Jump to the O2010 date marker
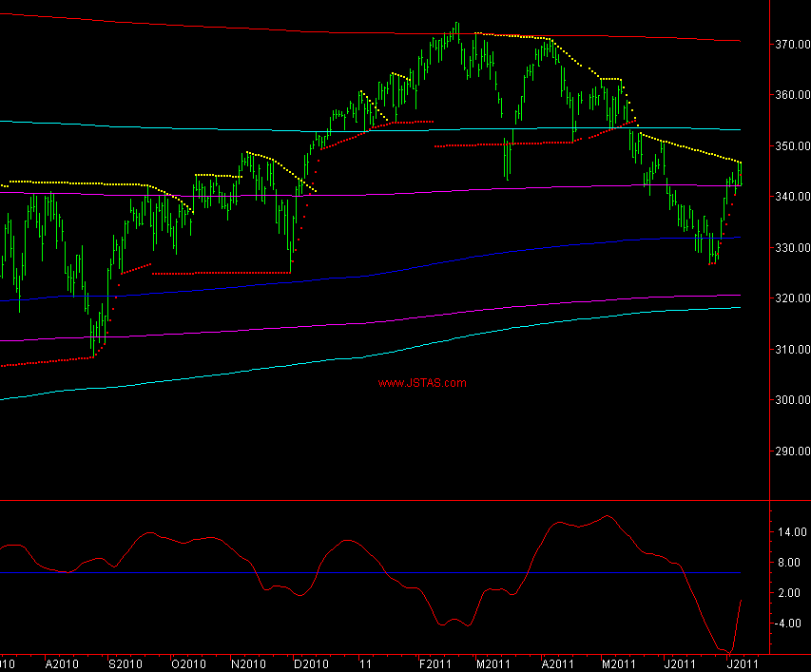811x672 pixels. click(x=187, y=663)
